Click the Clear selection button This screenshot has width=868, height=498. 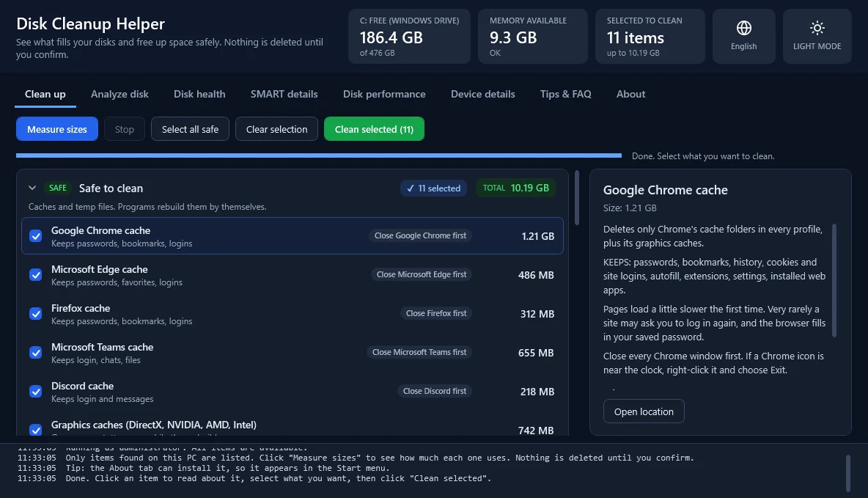point(277,129)
